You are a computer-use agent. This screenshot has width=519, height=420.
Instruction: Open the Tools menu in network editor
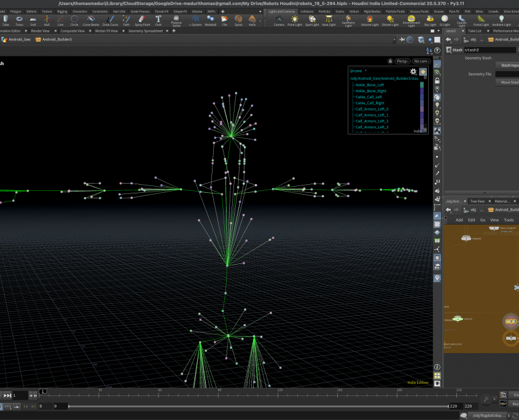point(509,220)
